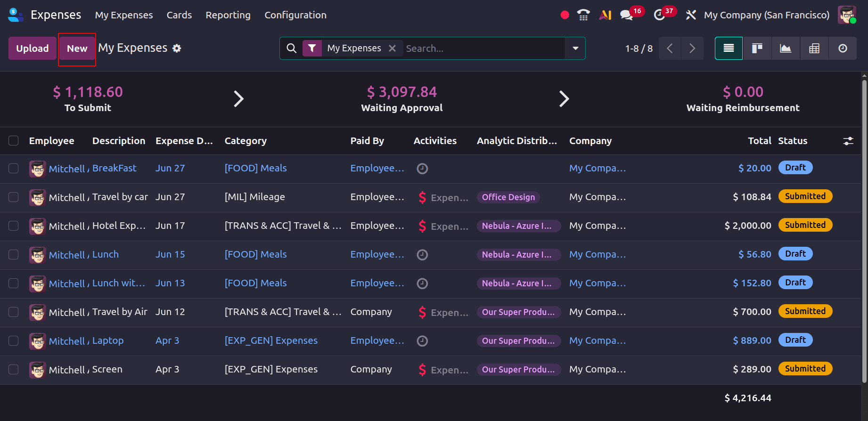Click the search magnifier icon
The height and width of the screenshot is (421, 868).
pos(292,49)
